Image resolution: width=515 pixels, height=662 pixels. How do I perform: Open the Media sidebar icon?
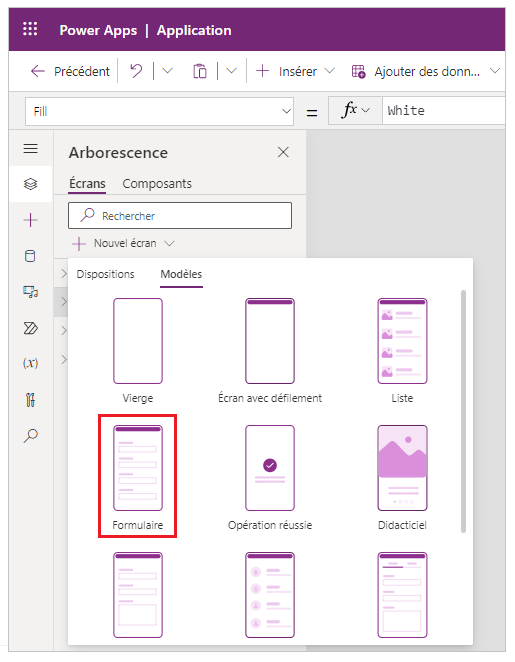tap(30, 292)
